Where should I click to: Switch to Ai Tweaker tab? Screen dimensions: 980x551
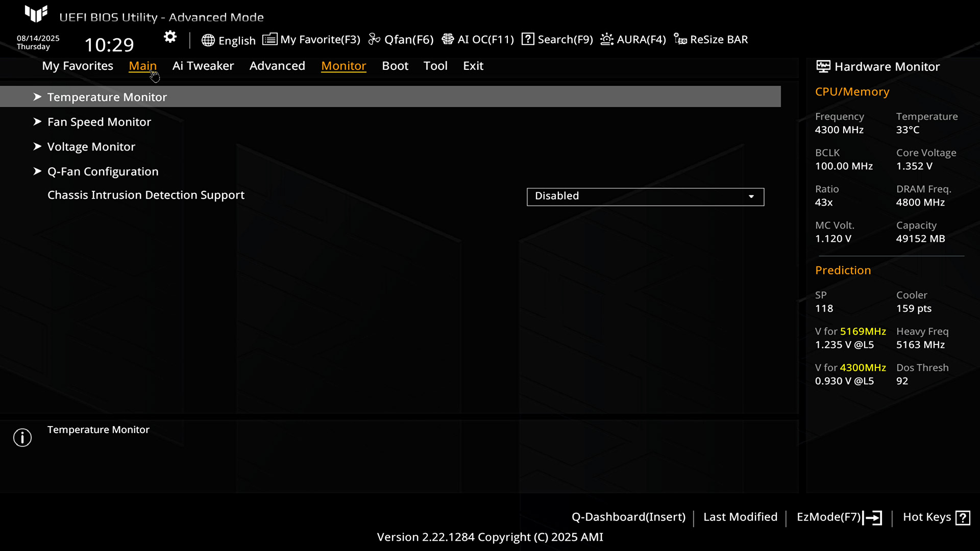coord(203,66)
